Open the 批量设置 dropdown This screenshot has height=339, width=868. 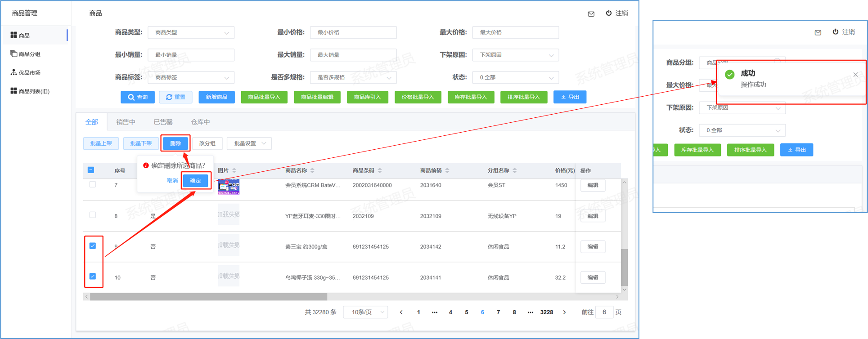pos(249,143)
